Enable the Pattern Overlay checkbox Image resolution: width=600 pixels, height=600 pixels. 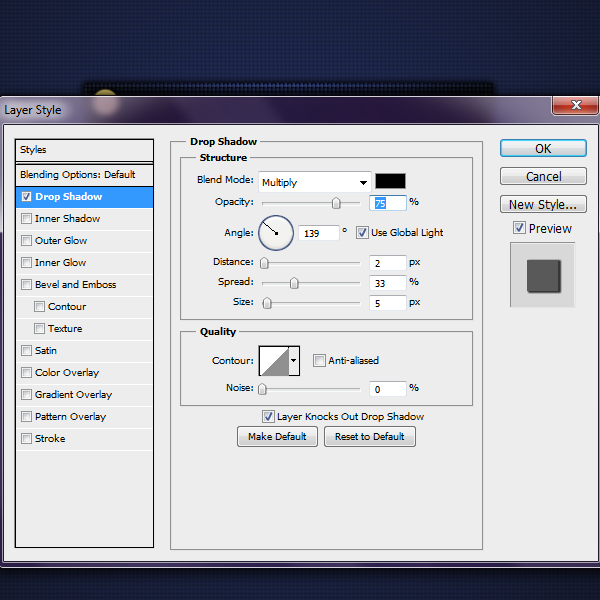click(26, 417)
